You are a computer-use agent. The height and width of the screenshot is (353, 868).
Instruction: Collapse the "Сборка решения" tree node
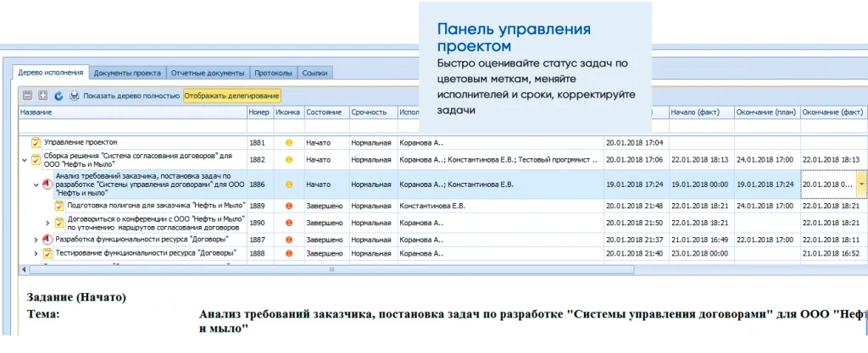pyautogui.click(x=25, y=160)
